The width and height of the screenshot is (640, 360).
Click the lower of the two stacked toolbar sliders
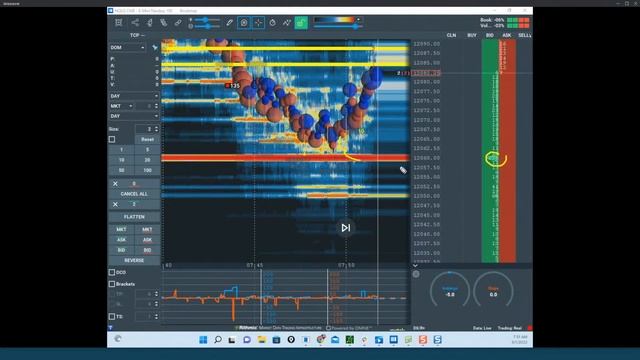(207, 27)
